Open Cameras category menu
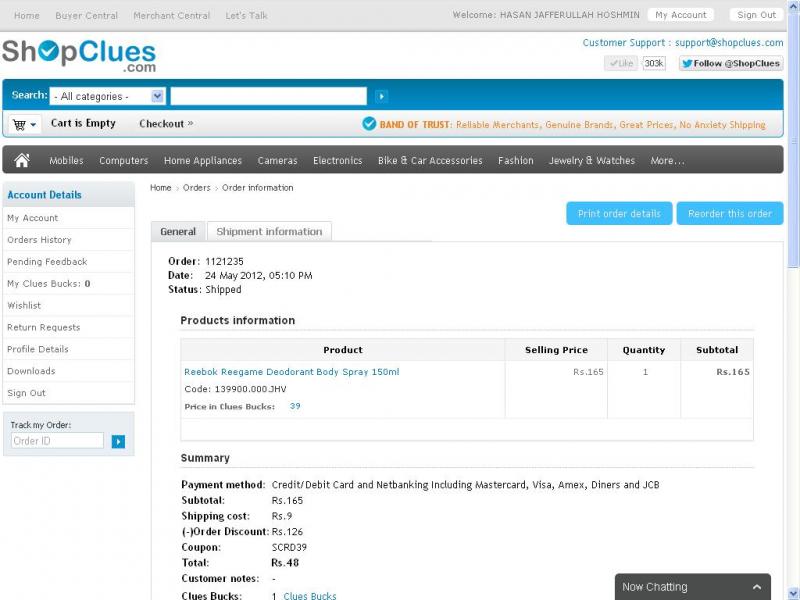The image size is (800, 600). point(278,160)
